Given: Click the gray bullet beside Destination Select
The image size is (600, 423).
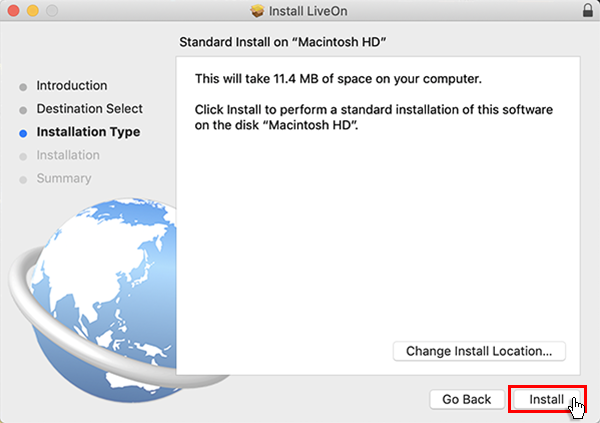Looking at the screenshot, I should 23,110.
